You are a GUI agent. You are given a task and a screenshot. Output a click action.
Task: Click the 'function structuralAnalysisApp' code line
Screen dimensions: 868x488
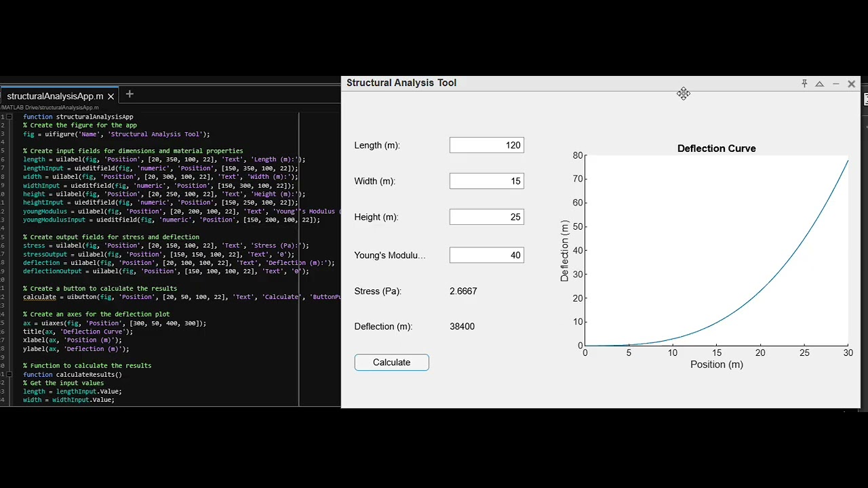pyautogui.click(x=78, y=117)
